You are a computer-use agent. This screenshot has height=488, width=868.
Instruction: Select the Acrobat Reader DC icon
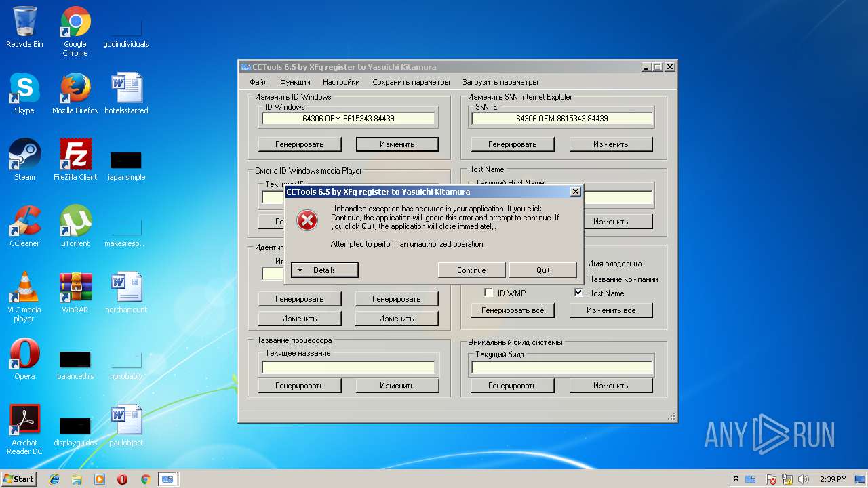click(24, 430)
